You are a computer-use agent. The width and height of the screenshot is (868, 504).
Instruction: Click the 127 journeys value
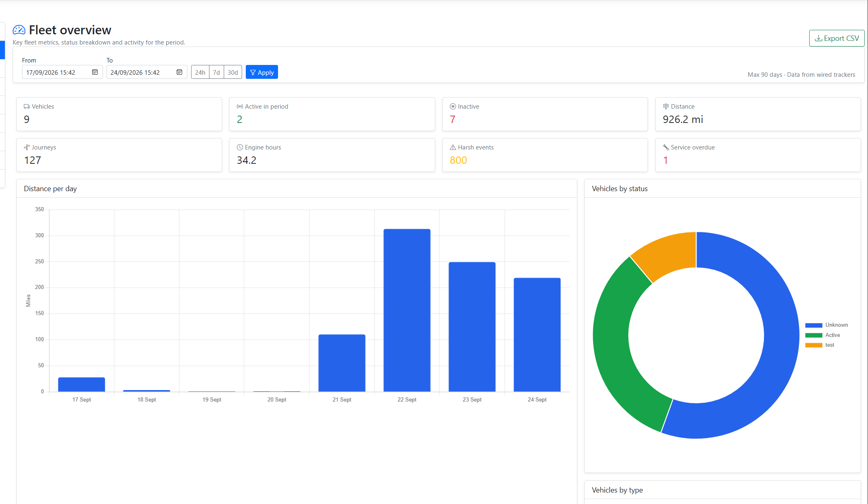point(32,160)
